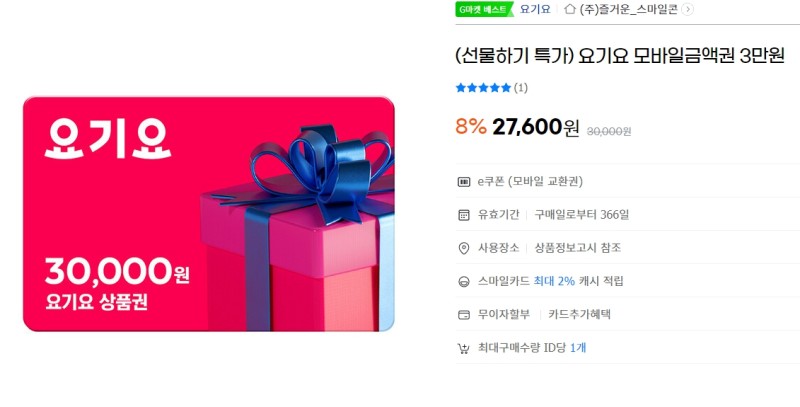Open the (주)즐거운_스마일콘 seller shop
The width and height of the screenshot is (800, 407).
pyautogui.click(x=629, y=9)
